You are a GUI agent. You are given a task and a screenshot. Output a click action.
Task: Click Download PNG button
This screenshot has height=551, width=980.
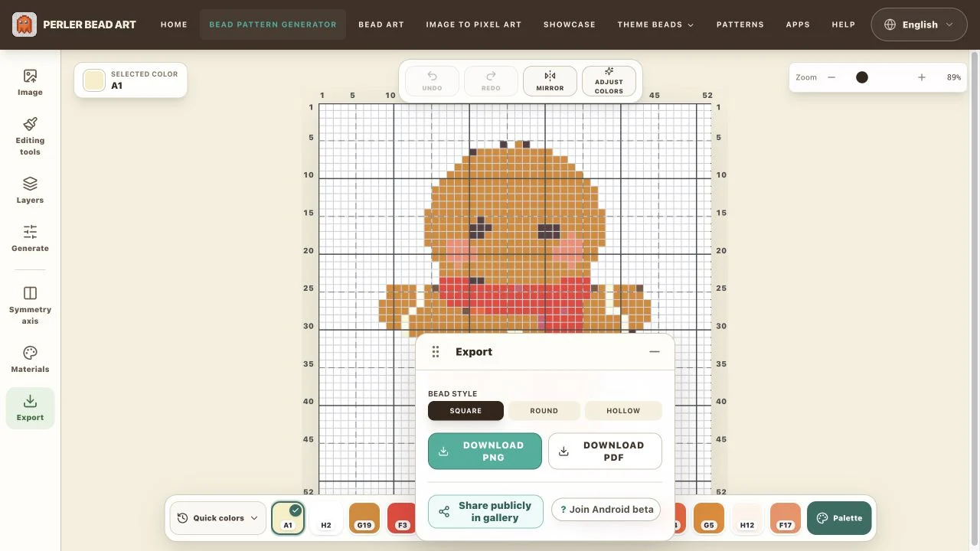click(x=485, y=452)
